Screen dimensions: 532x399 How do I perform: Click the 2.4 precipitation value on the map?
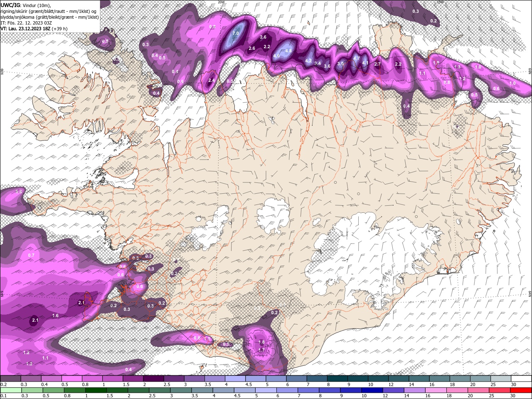[x=211, y=80]
